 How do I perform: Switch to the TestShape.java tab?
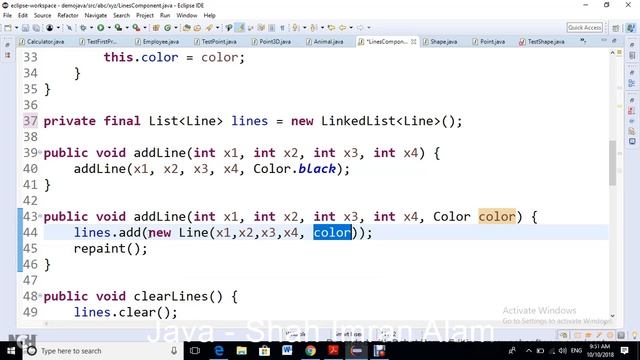click(542, 42)
